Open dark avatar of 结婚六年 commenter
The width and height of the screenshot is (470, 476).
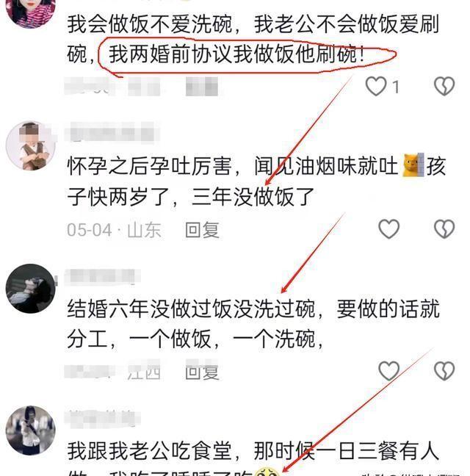pos(30,289)
